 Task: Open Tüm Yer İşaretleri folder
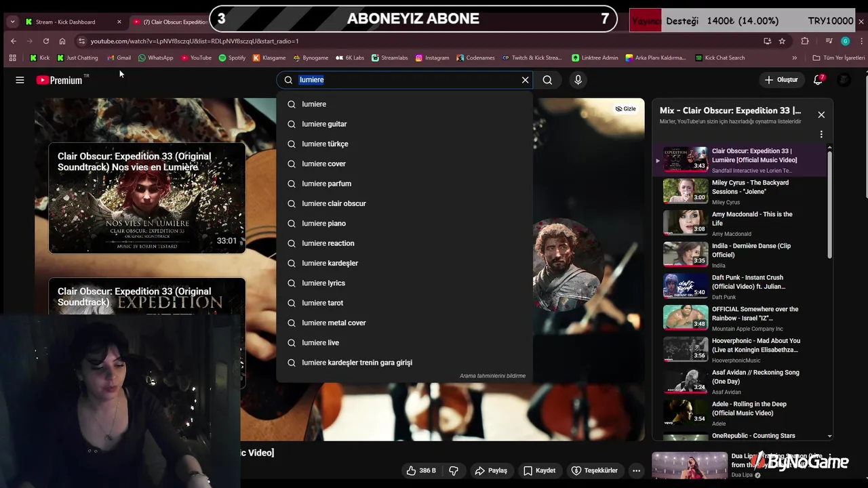coord(838,58)
